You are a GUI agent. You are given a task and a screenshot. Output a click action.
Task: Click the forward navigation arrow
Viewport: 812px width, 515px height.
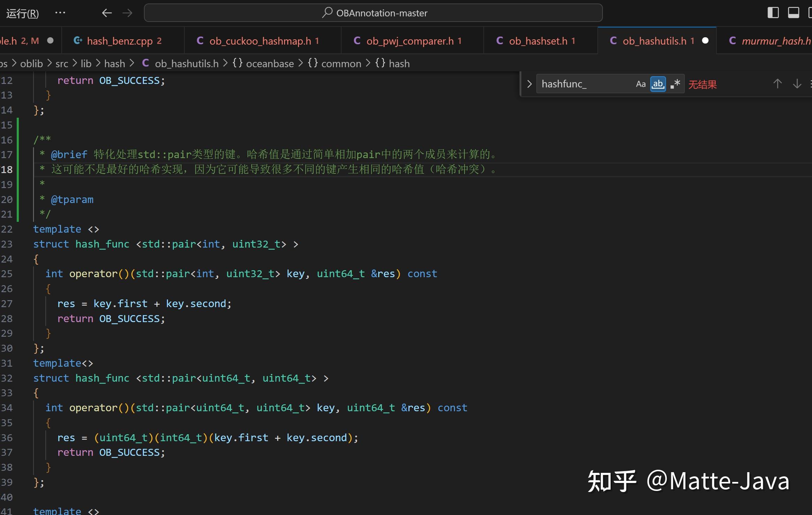point(128,13)
